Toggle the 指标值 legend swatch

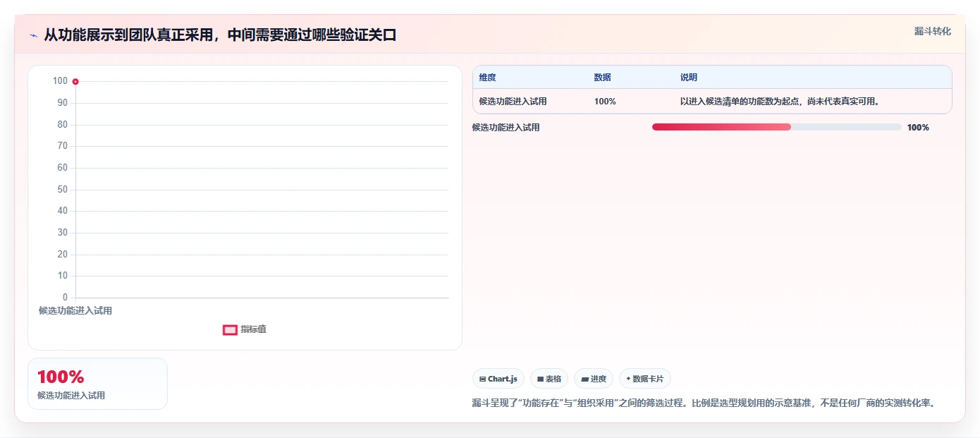(x=230, y=329)
